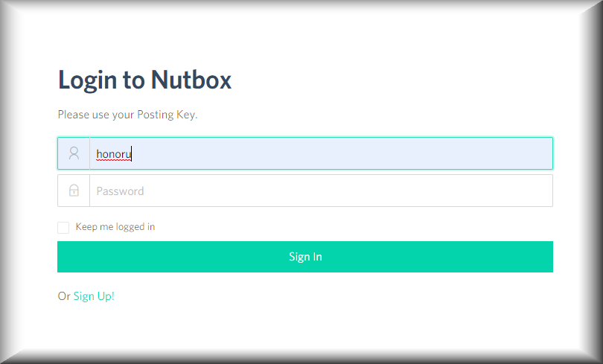
Task: Click the Keep me logged in label
Action: click(115, 227)
